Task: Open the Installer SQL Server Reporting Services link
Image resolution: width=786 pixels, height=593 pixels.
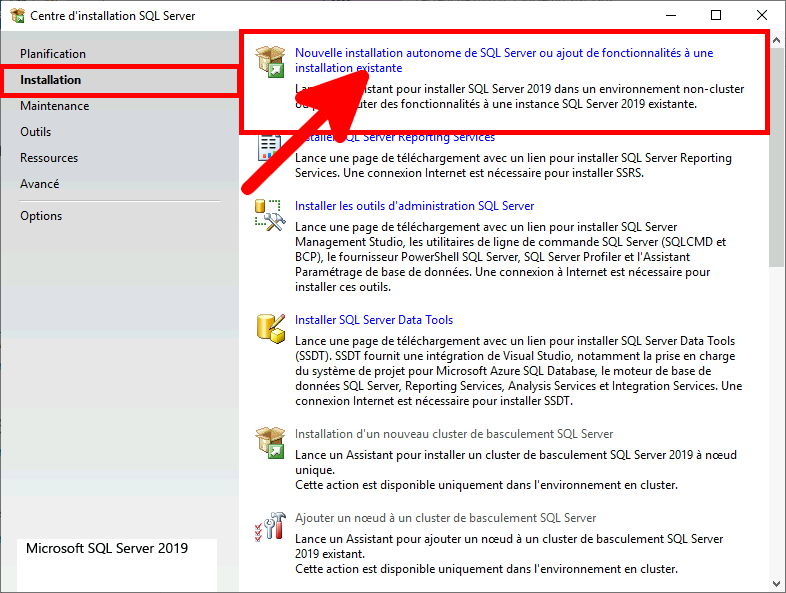Action: (395, 137)
